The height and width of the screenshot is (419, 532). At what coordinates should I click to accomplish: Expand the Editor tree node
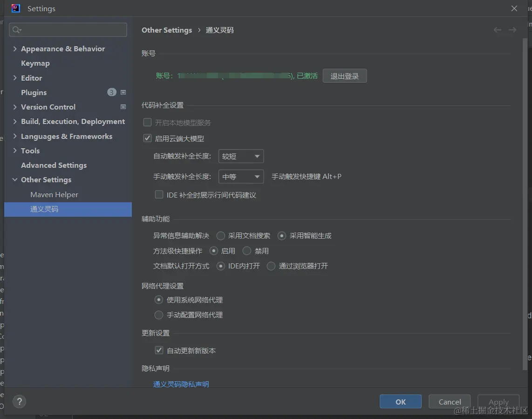coord(14,78)
